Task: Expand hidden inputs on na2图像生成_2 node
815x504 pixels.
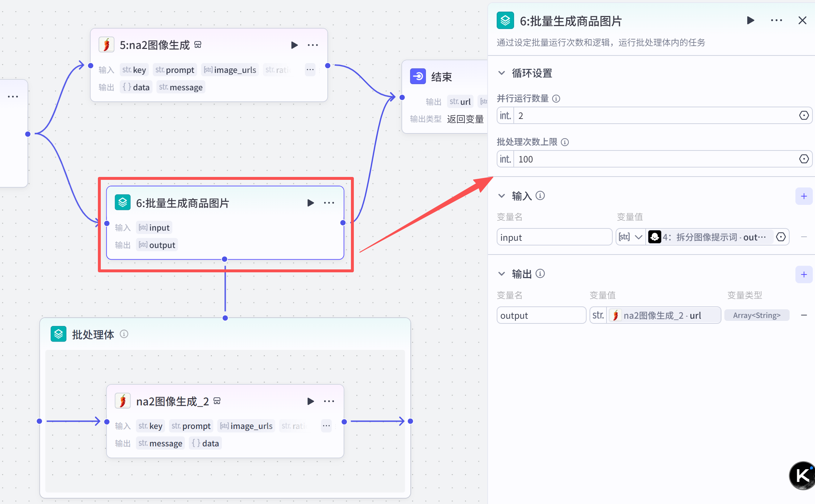Action: click(326, 426)
